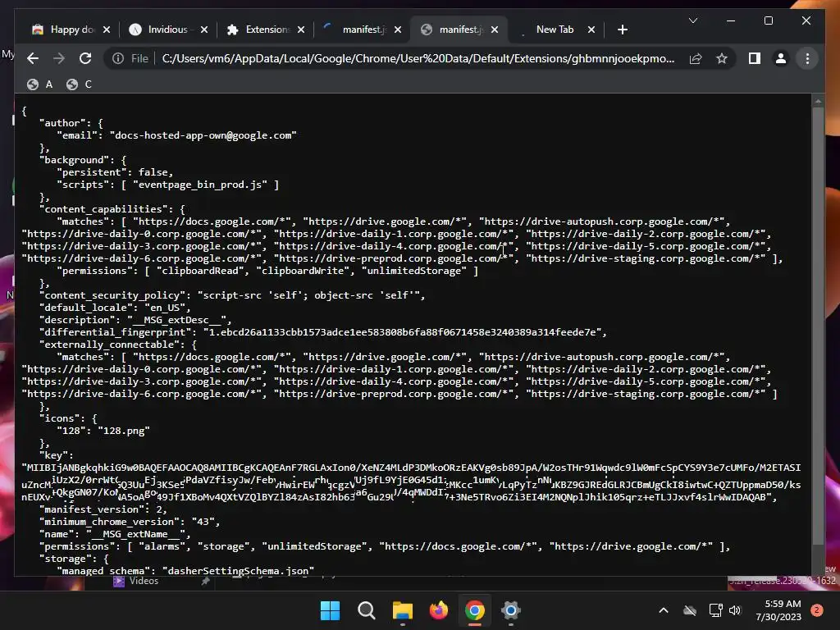This screenshot has width=840, height=630.
Task: Click the "externally_connectable" key text
Action: click(x=110, y=345)
